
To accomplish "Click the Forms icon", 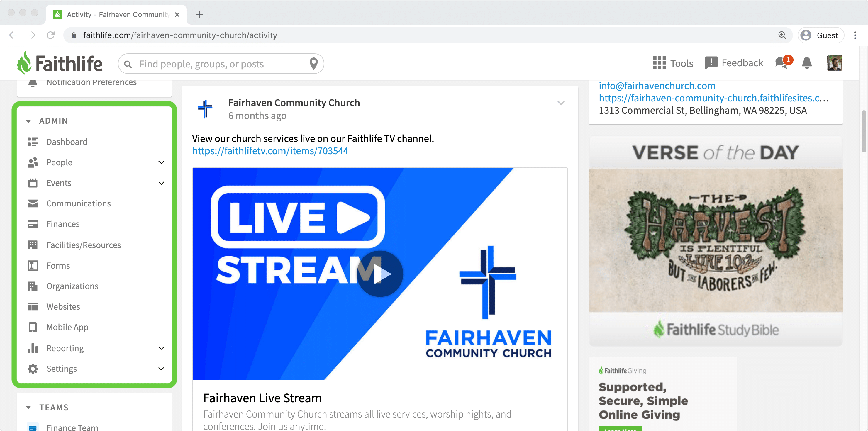I will [x=33, y=266].
